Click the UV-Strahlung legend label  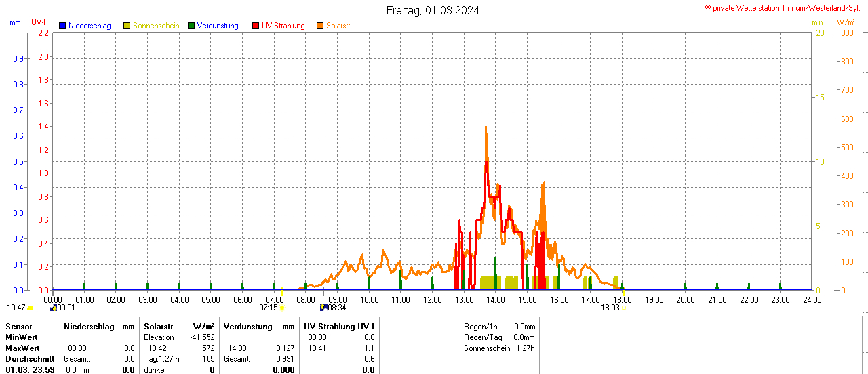coord(283,26)
